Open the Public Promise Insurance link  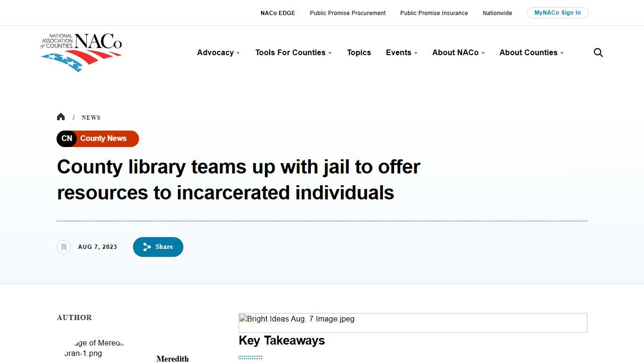pyautogui.click(x=434, y=13)
